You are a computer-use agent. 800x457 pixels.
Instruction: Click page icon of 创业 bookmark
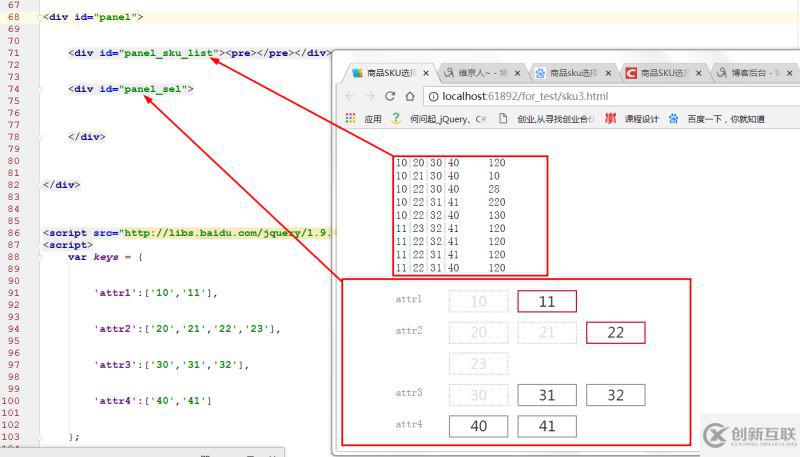point(503,118)
